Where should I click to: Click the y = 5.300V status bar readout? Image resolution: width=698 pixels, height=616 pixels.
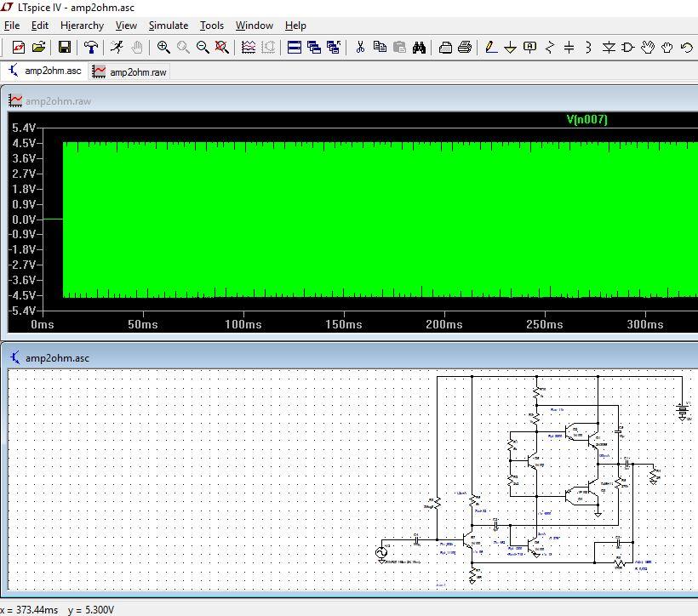[x=91, y=610]
